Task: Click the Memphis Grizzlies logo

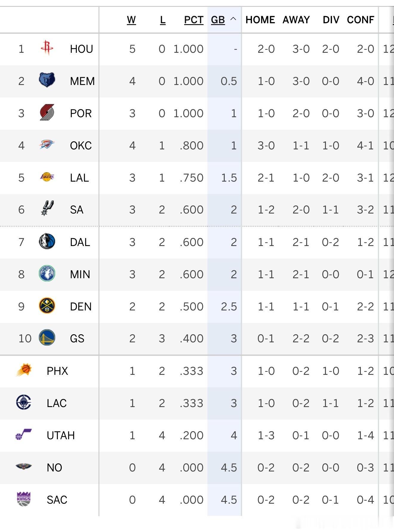Action: click(47, 80)
